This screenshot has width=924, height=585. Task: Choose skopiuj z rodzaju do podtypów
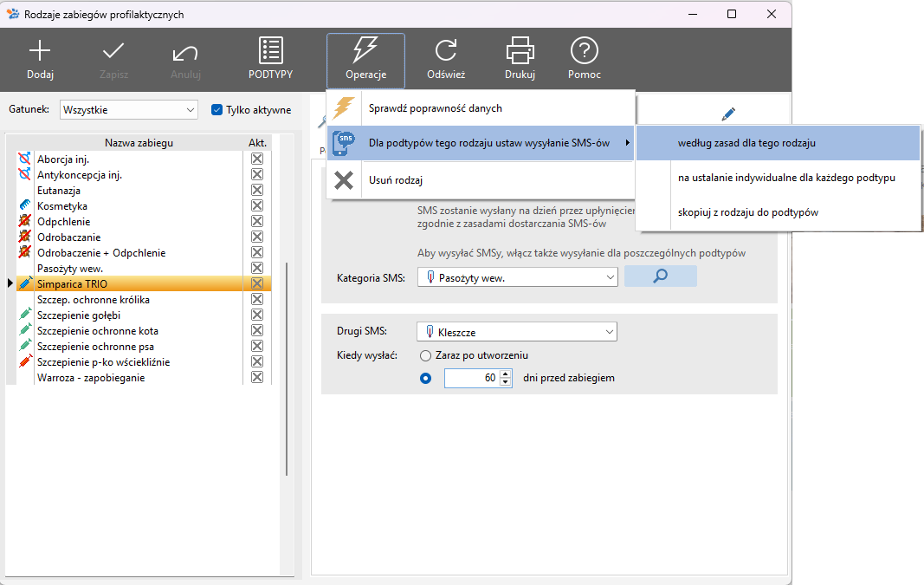(x=747, y=212)
